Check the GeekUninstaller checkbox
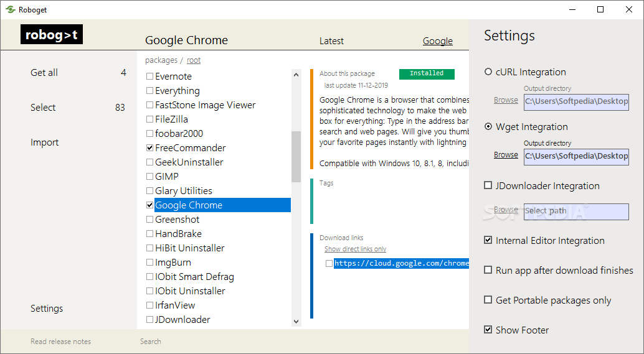This screenshot has width=644, height=354. tap(150, 162)
